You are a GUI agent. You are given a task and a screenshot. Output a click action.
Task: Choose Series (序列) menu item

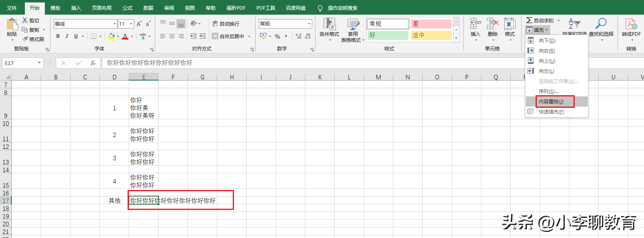point(556,92)
